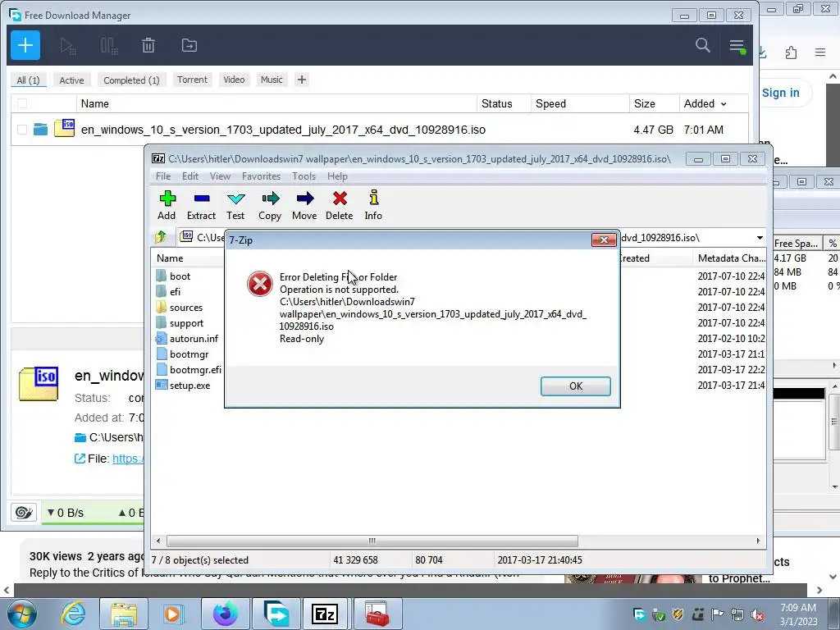Click the snail mode icon in FDM

(x=24, y=513)
